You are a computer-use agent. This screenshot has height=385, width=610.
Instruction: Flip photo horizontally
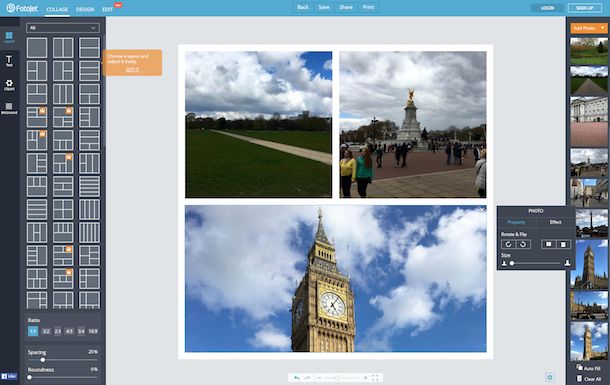549,244
